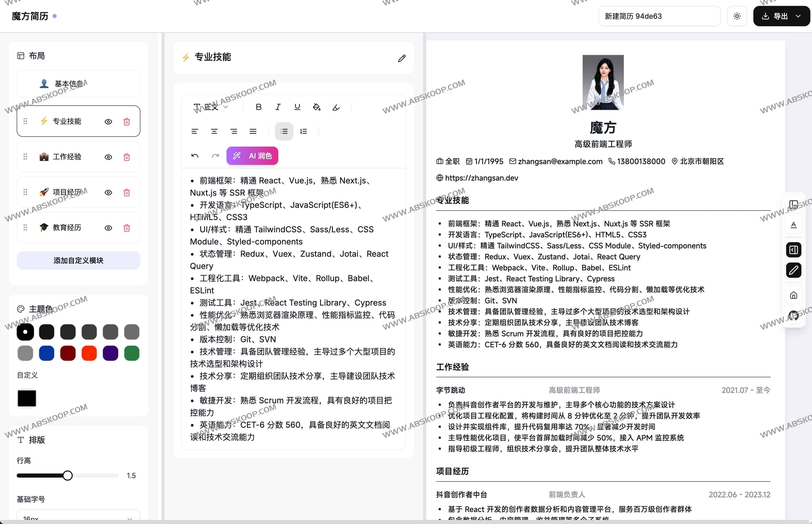Toggle visibility of 教育经历 section
Screen dimensions: 812x524
point(108,228)
